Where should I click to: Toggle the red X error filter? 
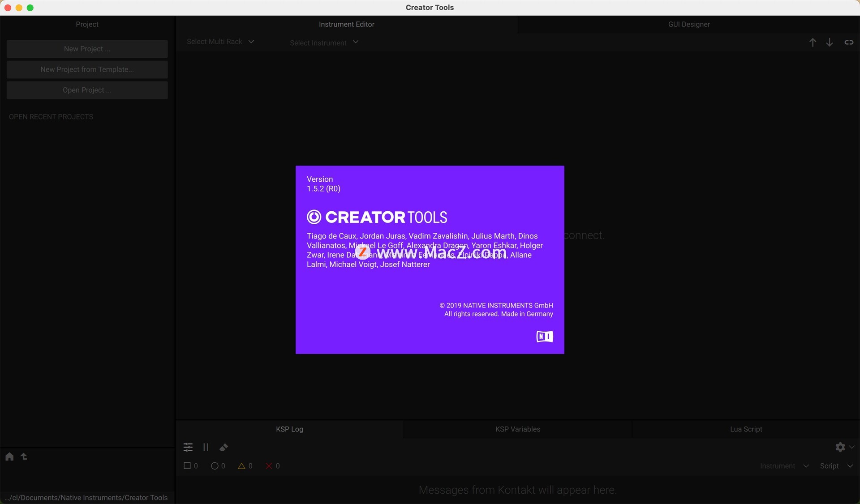pos(273,466)
